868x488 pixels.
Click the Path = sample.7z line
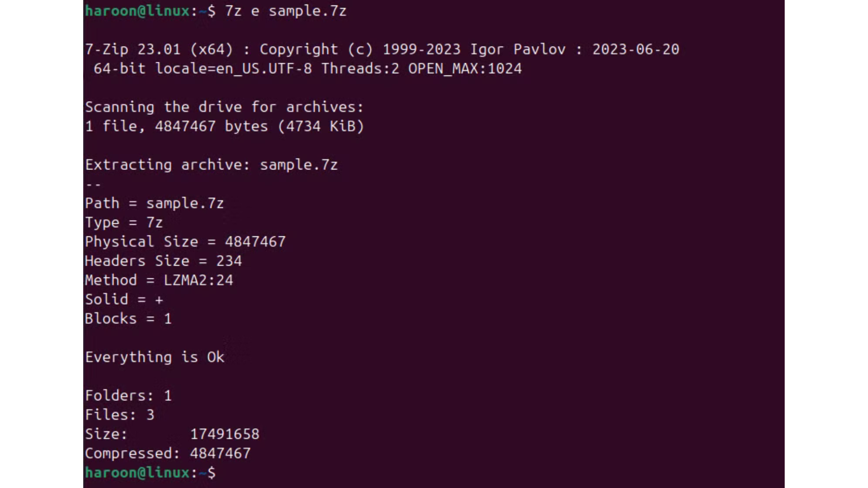(154, 203)
